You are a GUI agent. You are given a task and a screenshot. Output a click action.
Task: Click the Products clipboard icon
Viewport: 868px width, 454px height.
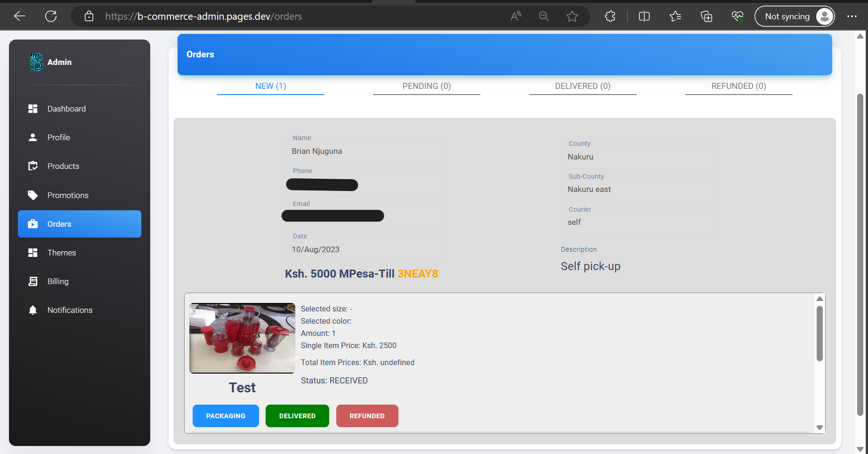click(33, 166)
